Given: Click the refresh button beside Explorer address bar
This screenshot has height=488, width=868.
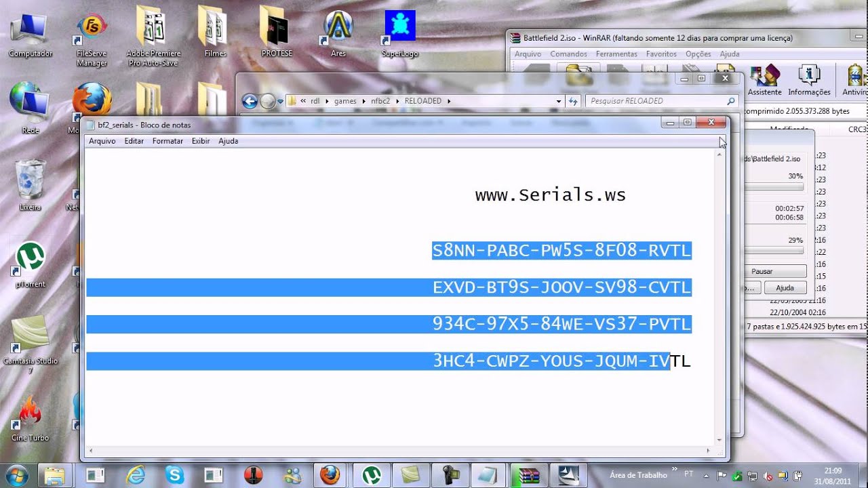Looking at the screenshot, I should pos(573,101).
